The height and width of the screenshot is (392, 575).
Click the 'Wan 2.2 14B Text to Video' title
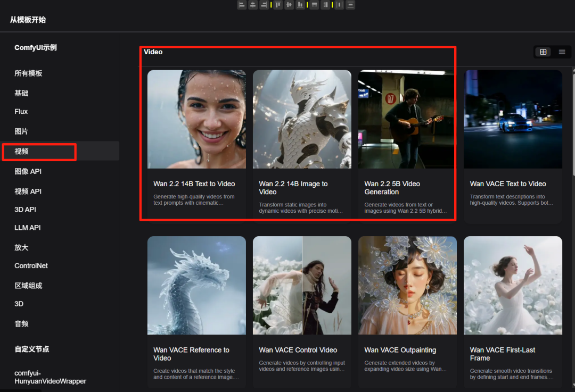click(194, 184)
